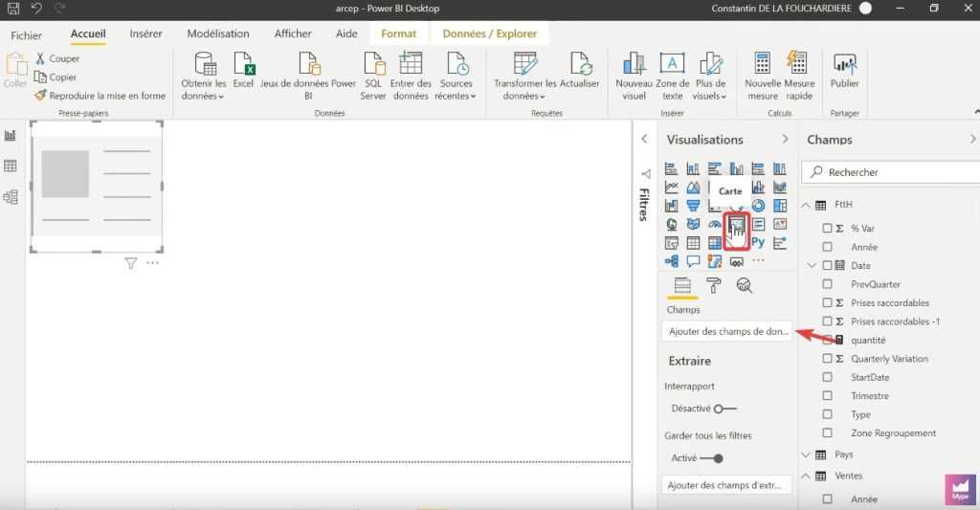The width and height of the screenshot is (980, 510).
Task: Enable the Interrapport toggle
Action: pyautogui.click(x=725, y=409)
